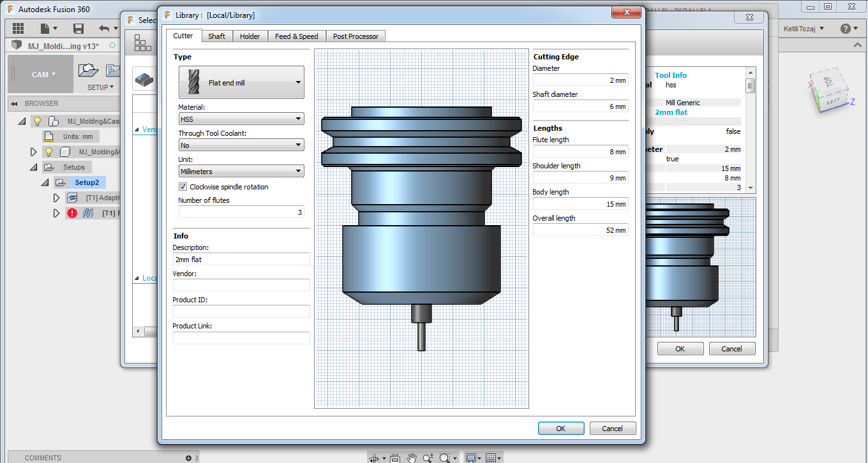This screenshot has width=868, height=463.
Task: Click the Save disk icon
Action: (79, 29)
